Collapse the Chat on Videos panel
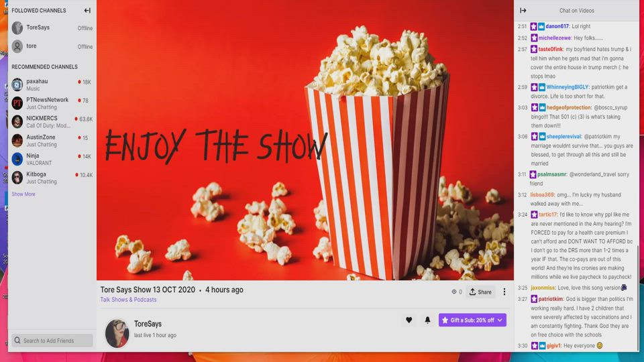Image resolution: width=644 pixels, height=362 pixels. pyautogui.click(x=523, y=11)
